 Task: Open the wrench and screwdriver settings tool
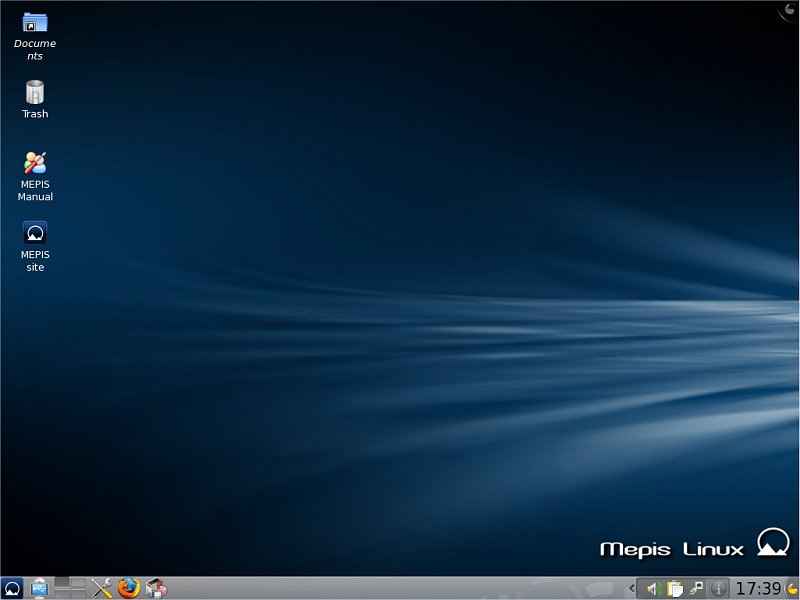pyautogui.click(x=101, y=588)
